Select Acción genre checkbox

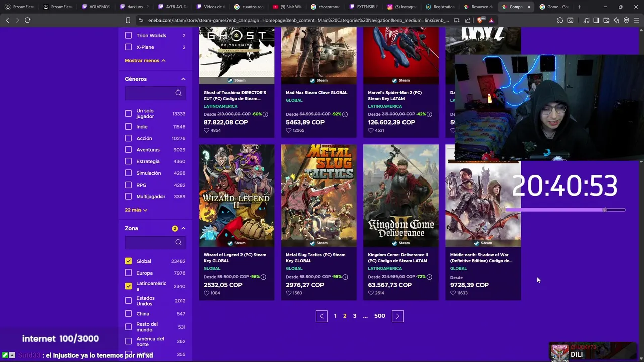click(128, 138)
